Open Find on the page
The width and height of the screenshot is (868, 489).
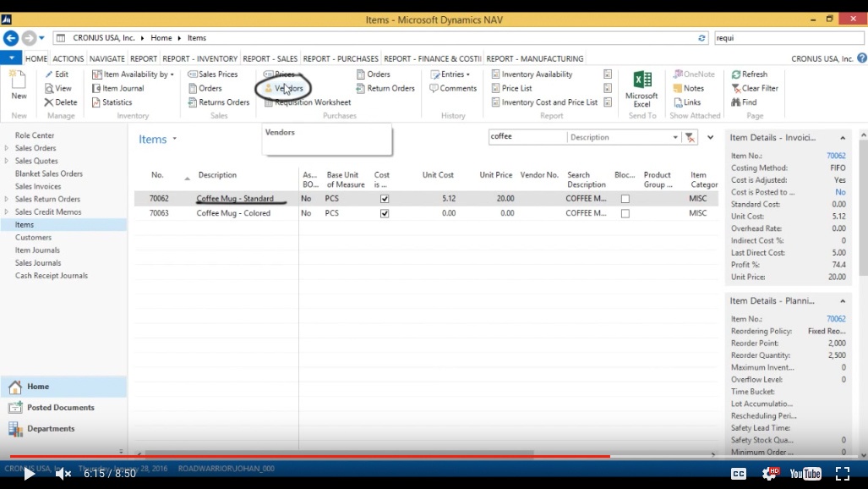(744, 102)
